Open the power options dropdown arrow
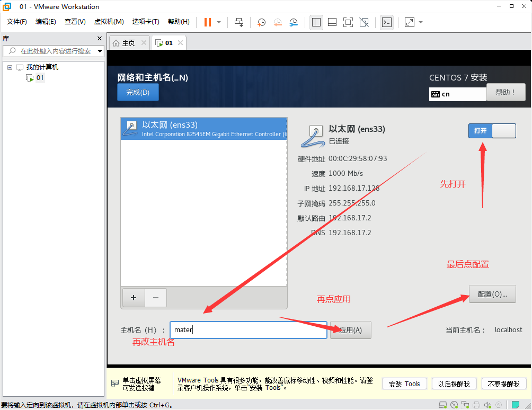The height and width of the screenshot is (410, 532). [x=219, y=22]
